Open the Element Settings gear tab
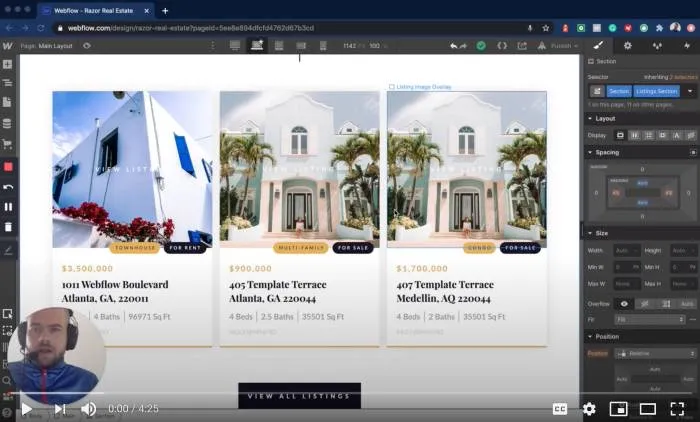700x422 pixels. [x=628, y=45]
